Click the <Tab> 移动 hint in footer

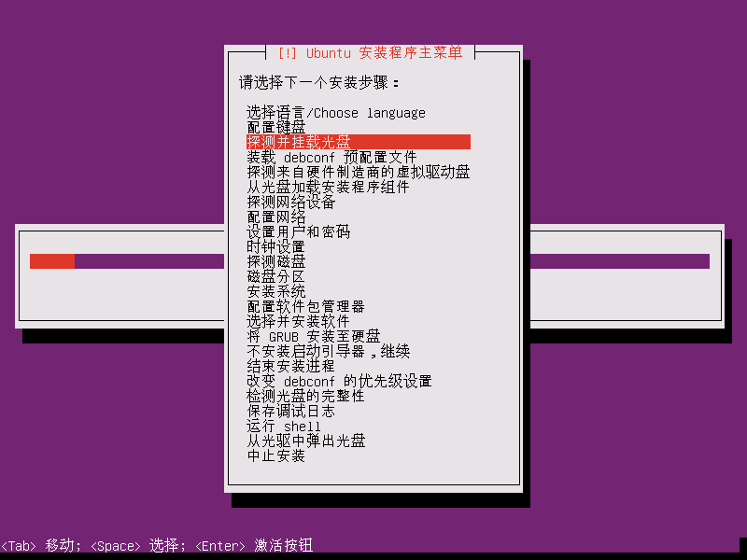pos(41,545)
